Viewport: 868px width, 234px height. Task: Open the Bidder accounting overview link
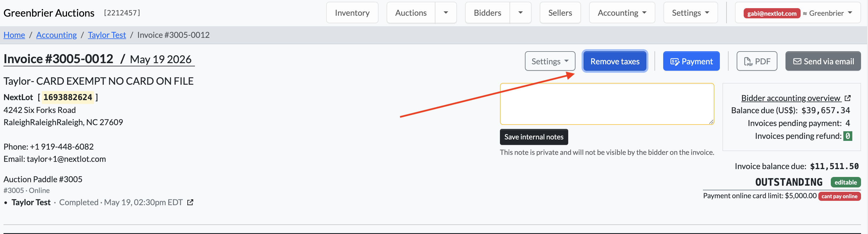coord(790,98)
